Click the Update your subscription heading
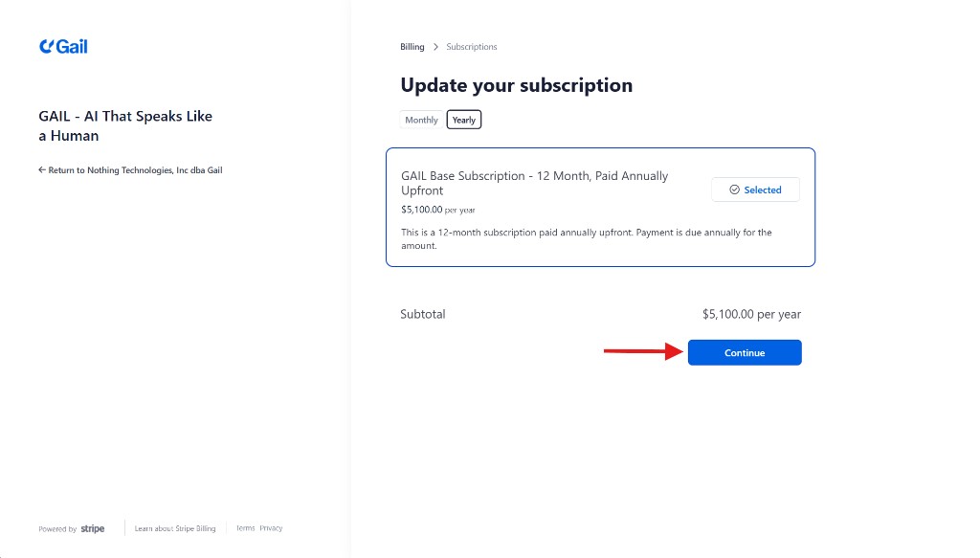Image resolution: width=980 pixels, height=558 pixels. pos(517,85)
